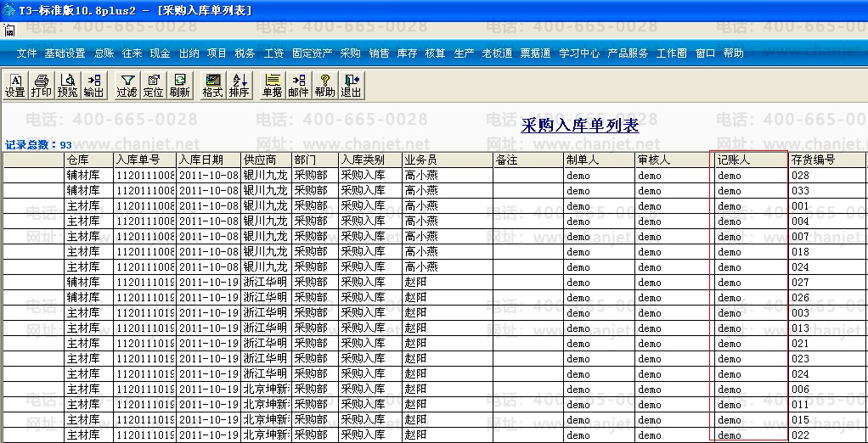Select the cell with 存货编号 021
Screen dimensions: 868x443
point(826,344)
